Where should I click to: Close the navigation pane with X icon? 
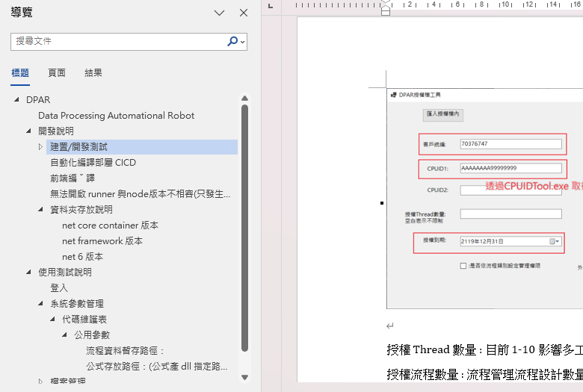(243, 13)
